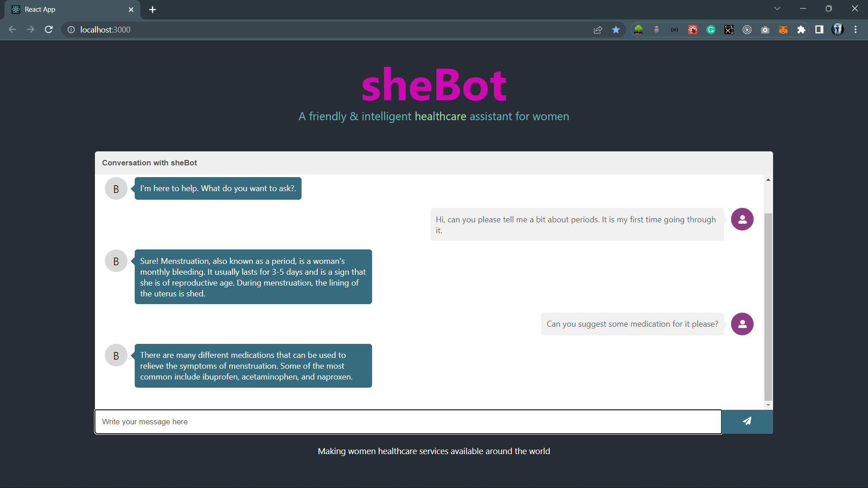Click the scroll up arrow in chat

coord(768,180)
